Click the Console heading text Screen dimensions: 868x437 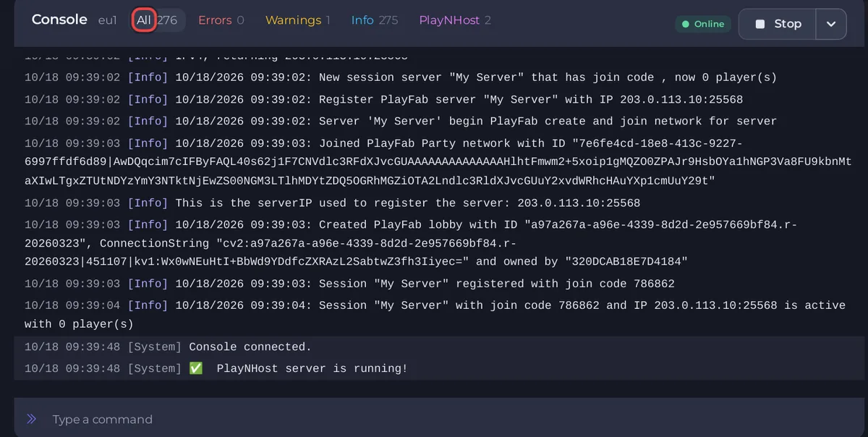[59, 20]
